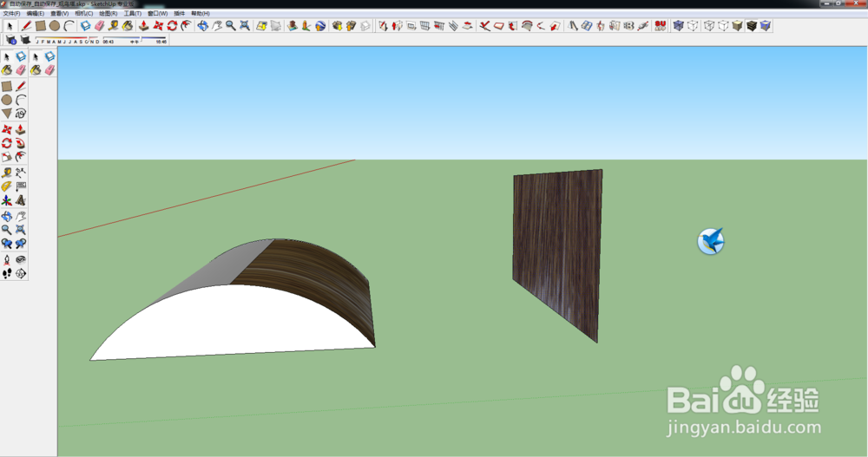The width and height of the screenshot is (868, 457).
Task: Select Walk footprints tool
Action: (7, 273)
